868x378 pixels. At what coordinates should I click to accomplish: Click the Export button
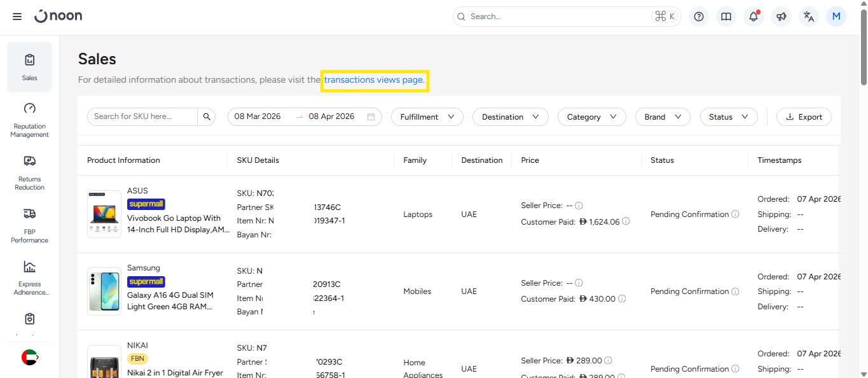[804, 117]
